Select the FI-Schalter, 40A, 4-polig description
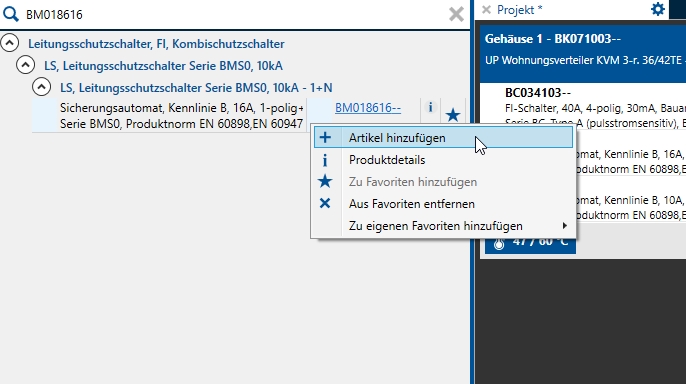Image resolution: width=686 pixels, height=384 pixels. 595,108
